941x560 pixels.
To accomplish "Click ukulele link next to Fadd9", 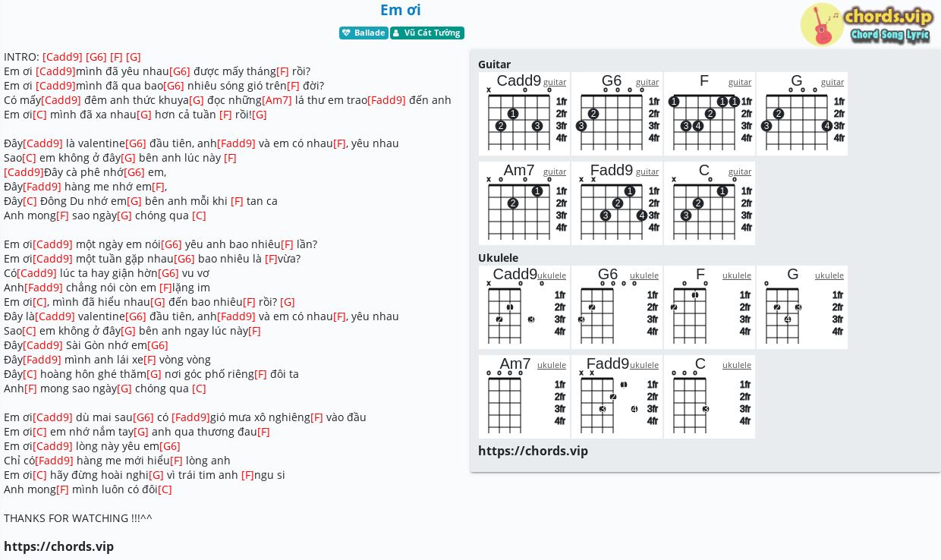I will [x=644, y=365].
